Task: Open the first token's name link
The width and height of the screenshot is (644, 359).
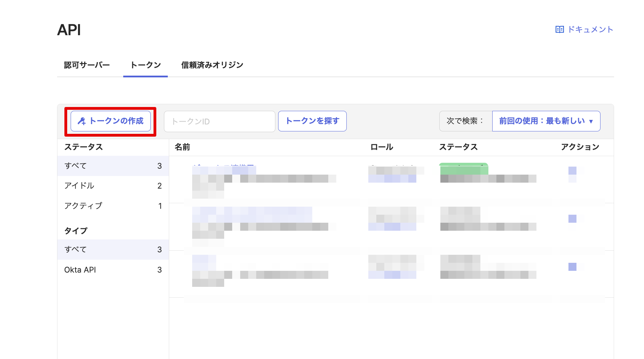Action: (x=224, y=169)
